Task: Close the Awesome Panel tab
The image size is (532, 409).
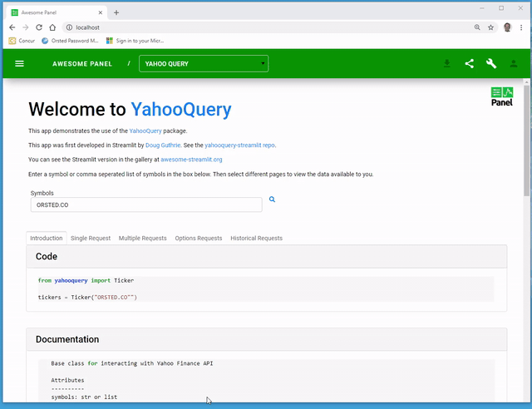Action: click(x=101, y=12)
